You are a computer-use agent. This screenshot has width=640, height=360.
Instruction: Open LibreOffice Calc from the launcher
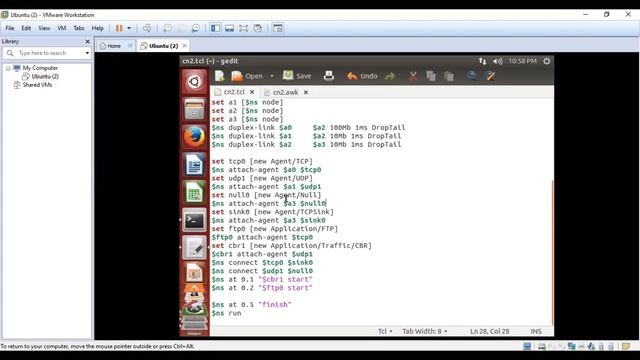coord(194,193)
